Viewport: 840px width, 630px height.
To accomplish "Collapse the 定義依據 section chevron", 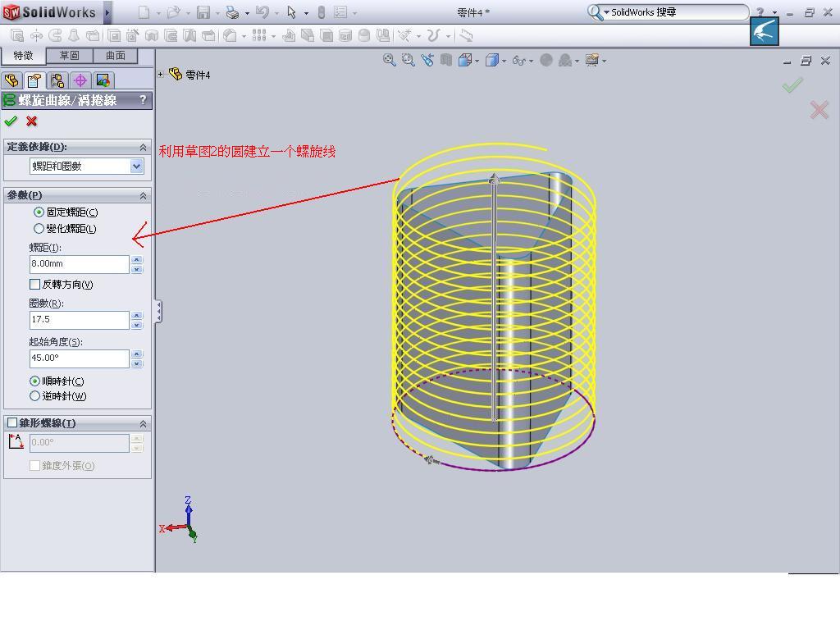I will (143, 147).
